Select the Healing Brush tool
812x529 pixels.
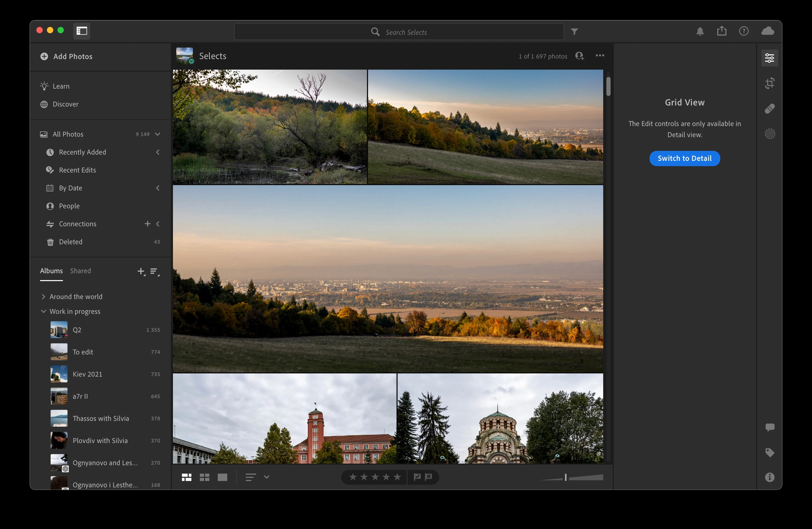coord(769,109)
